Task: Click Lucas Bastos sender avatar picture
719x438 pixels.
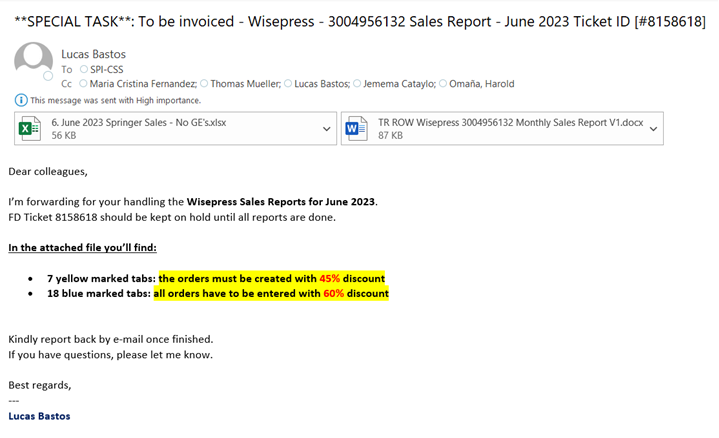Action: click(x=33, y=60)
